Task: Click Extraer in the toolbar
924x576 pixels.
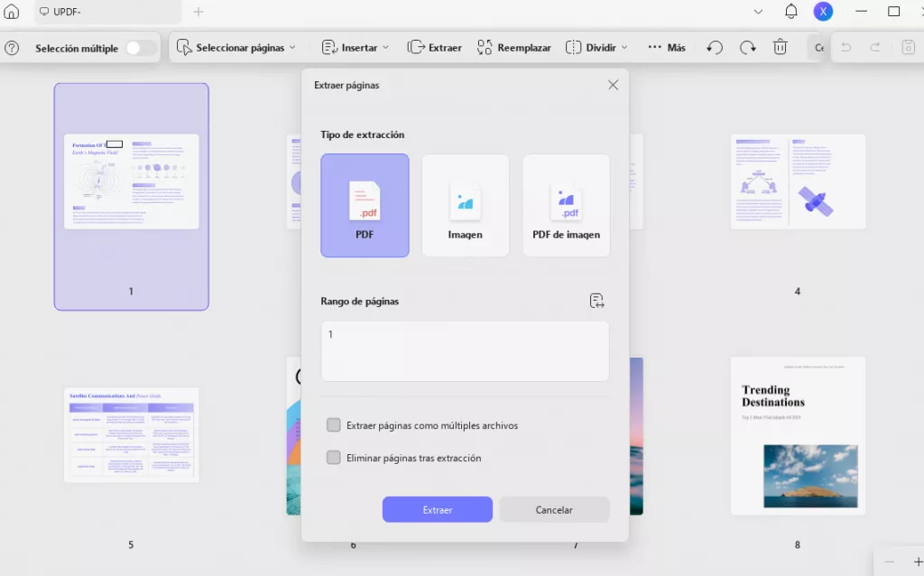Action: click(434, 48)
